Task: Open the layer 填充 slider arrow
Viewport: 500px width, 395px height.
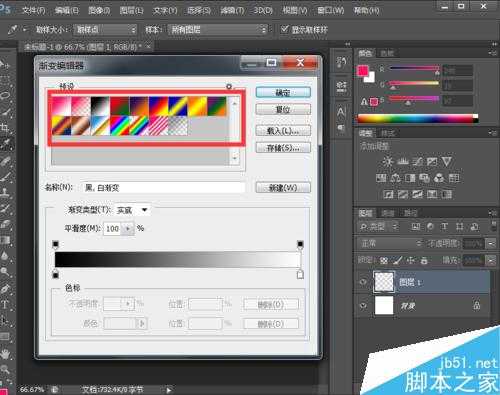Action: click(491, 260)
